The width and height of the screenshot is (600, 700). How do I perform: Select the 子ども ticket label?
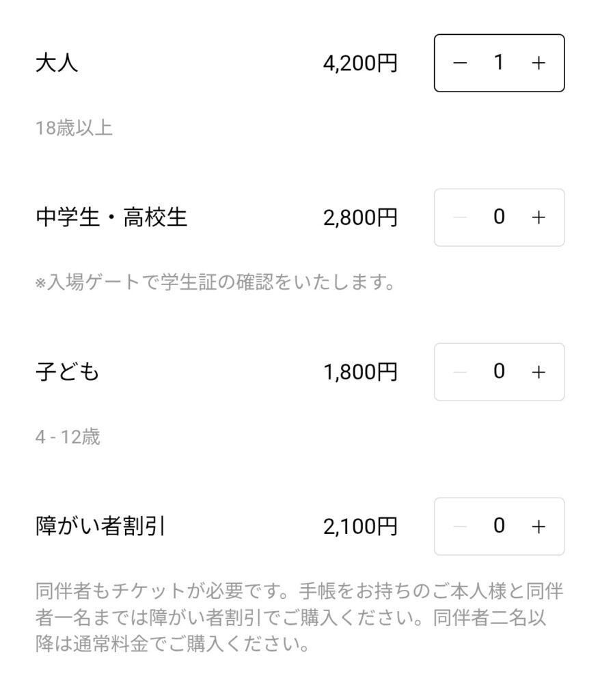point(67,373)
